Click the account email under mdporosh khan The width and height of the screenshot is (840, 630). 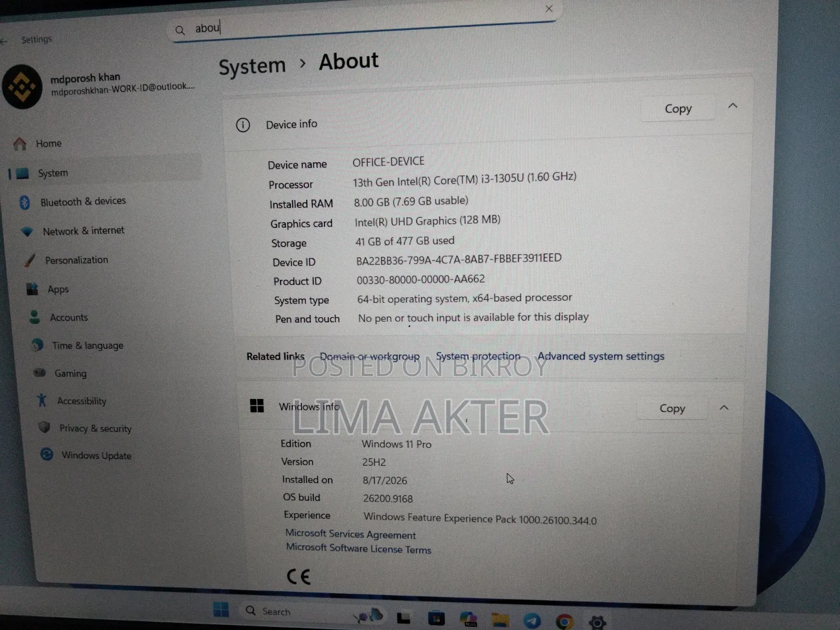122,89
